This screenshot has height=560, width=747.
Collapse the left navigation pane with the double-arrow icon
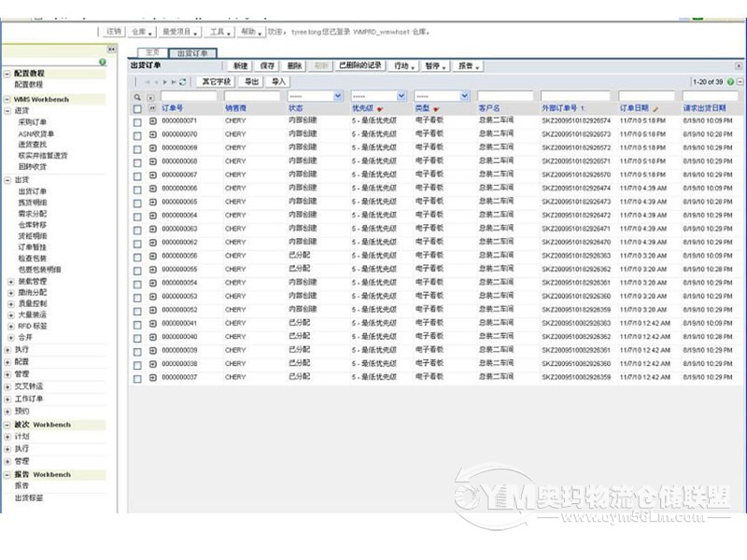(111, 49)
